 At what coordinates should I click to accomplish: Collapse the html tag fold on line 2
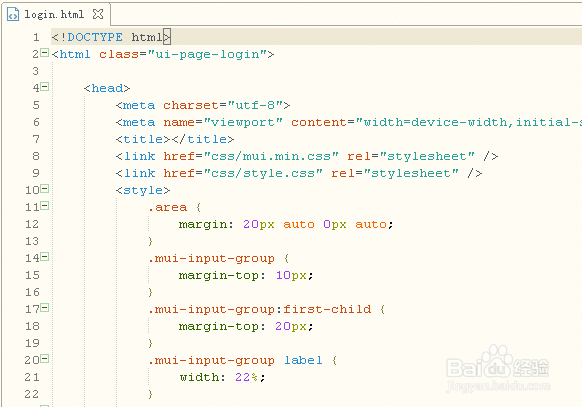click(x=45, y=53)
